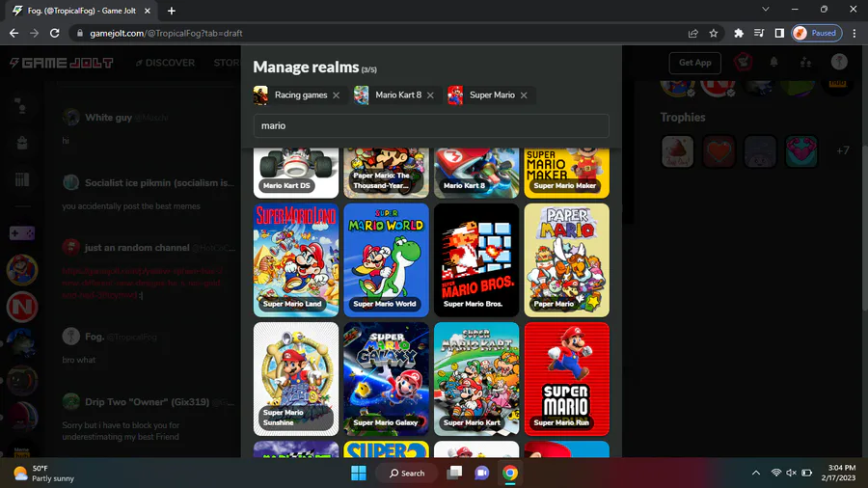The height and width of the screenshot is (488, 868).
Task: Reload the current page
Action: pos(54,33)
